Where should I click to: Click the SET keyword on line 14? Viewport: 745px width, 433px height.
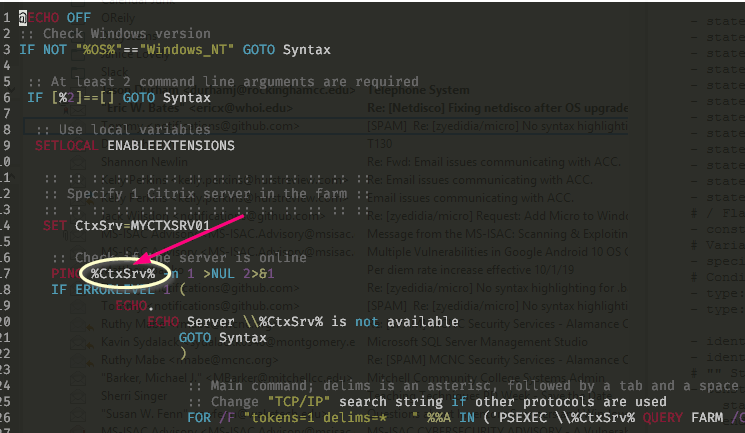pos(55,226)
